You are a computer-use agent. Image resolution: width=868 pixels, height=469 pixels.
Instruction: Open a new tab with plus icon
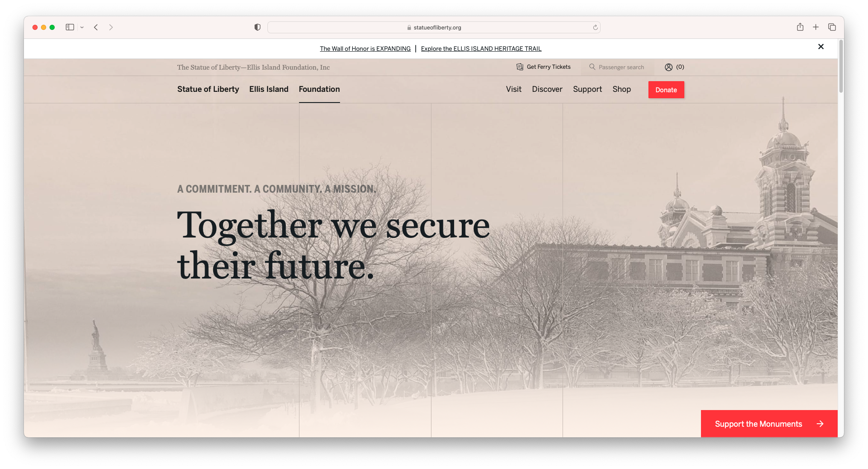[x=815, y=27]
